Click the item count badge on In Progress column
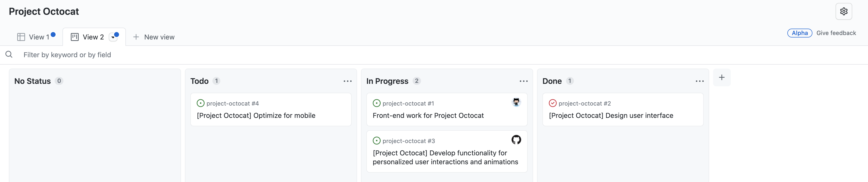The height and width of the screenshot is (182, 868). click(417, 81)
